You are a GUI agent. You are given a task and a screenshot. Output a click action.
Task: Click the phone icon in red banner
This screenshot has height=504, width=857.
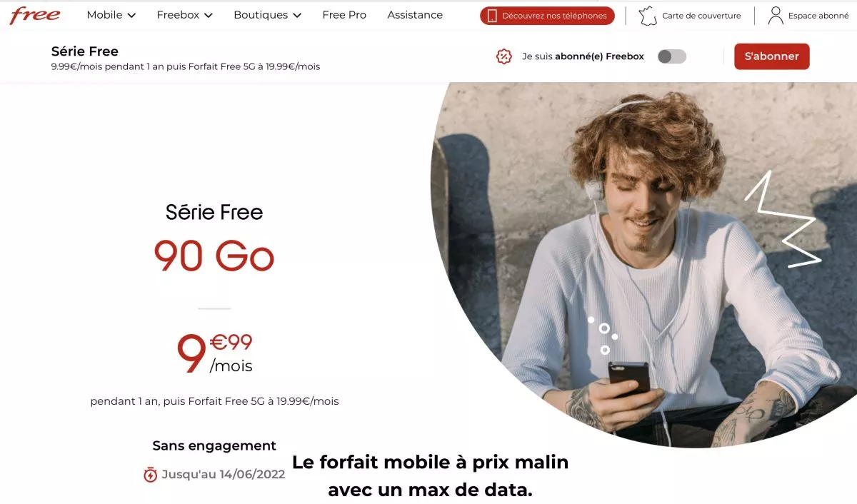point(492,16)
